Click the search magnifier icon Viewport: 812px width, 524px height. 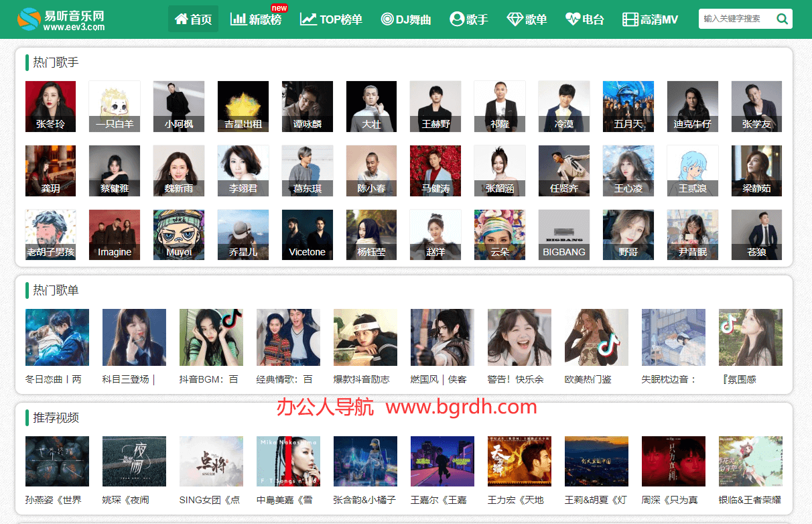[782, 19]
